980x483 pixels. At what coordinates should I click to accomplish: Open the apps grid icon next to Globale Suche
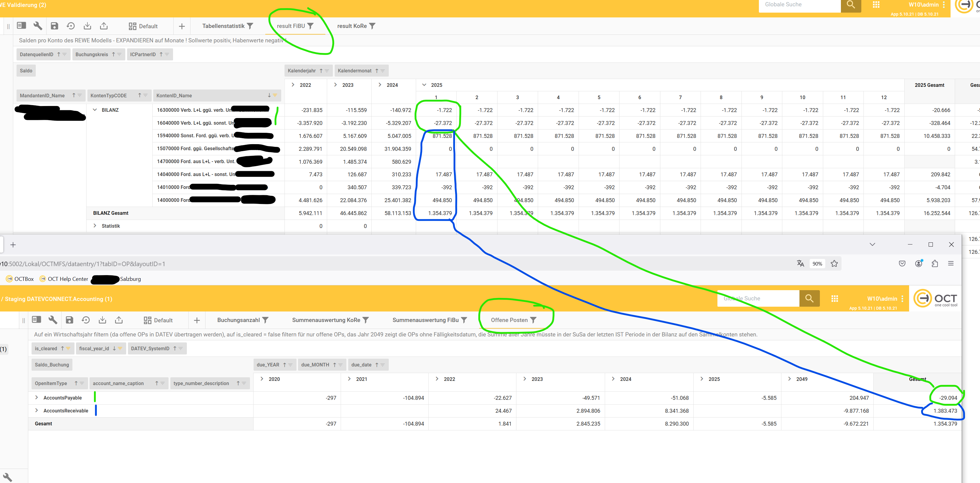(x=876, y=5)
